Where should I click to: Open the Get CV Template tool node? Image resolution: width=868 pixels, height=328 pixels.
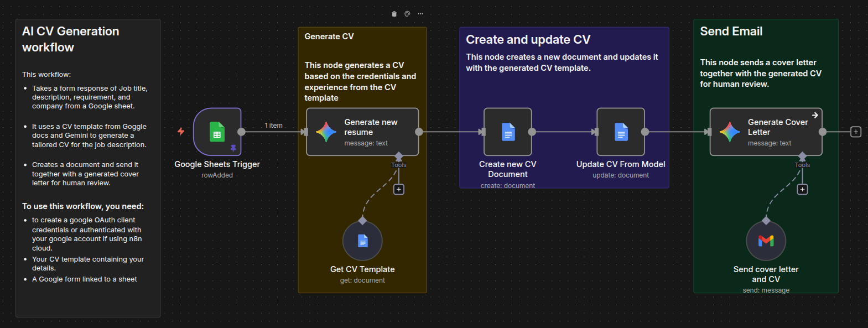pyautogui.click(x=362, y=241)
